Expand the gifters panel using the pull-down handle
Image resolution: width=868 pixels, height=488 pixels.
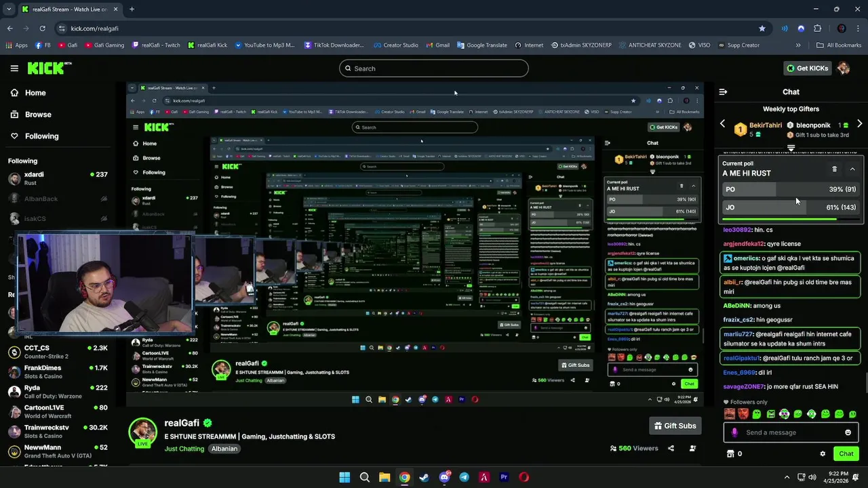click(791, 147)
